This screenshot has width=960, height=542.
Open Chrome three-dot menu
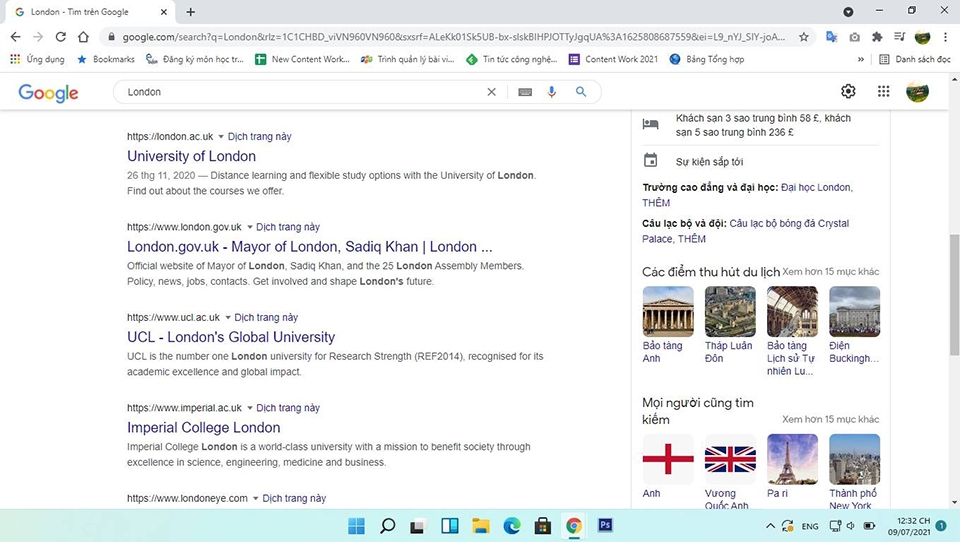pyautogui.click(x=945, y=37)
